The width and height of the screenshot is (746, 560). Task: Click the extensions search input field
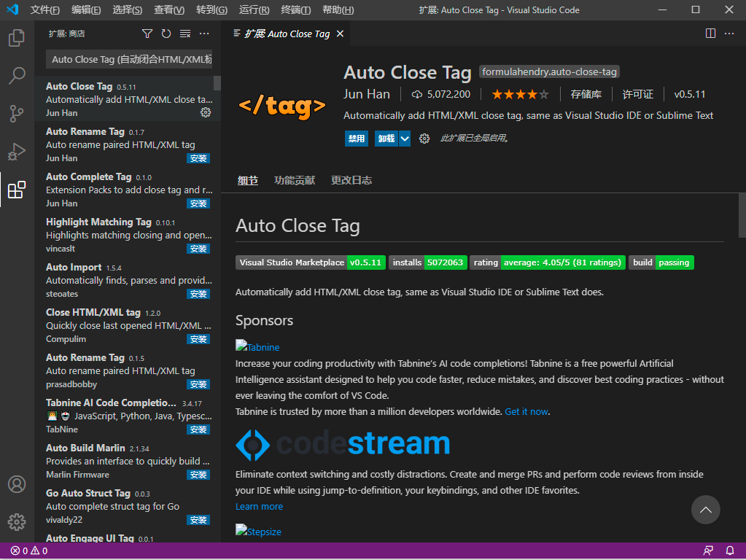tap(129, 60)
